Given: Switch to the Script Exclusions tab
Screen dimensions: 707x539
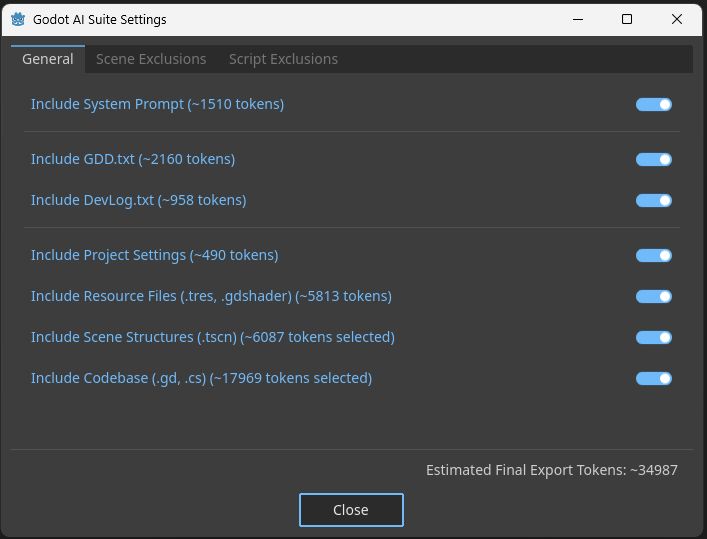Looking at the screenshot, I should pyautogui.click(x=283, y=59).
